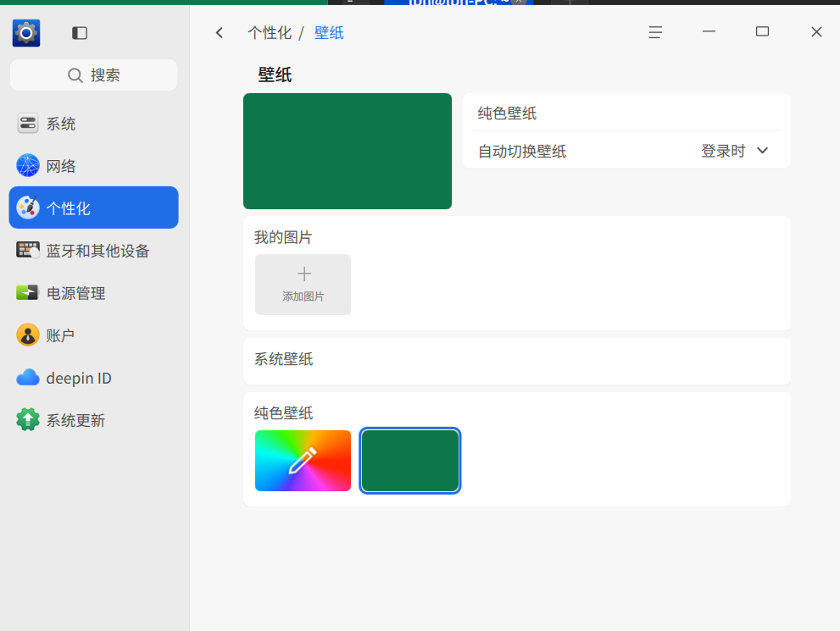Click the 系统壁纸 section header
840x631 pixels.
coord(283,359)
